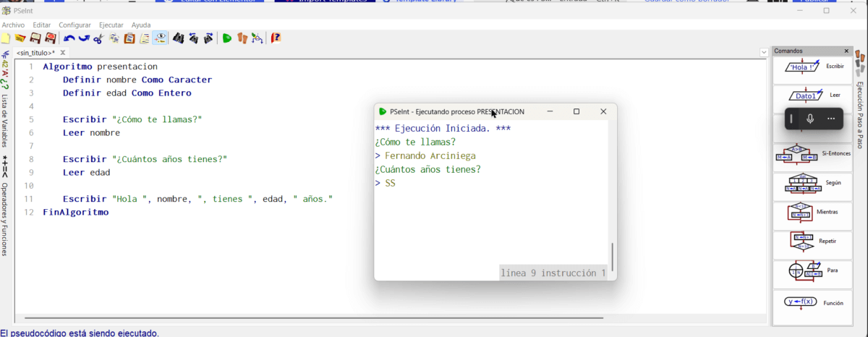Open the tab list dropdown arrow beside Comandos
The image size is (868, 337).
point(765,52)
